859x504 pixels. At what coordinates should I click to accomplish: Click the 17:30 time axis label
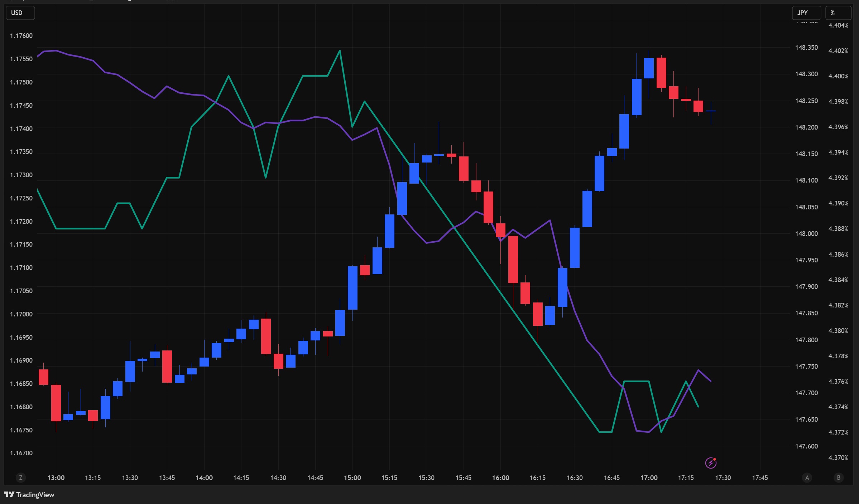723,478
